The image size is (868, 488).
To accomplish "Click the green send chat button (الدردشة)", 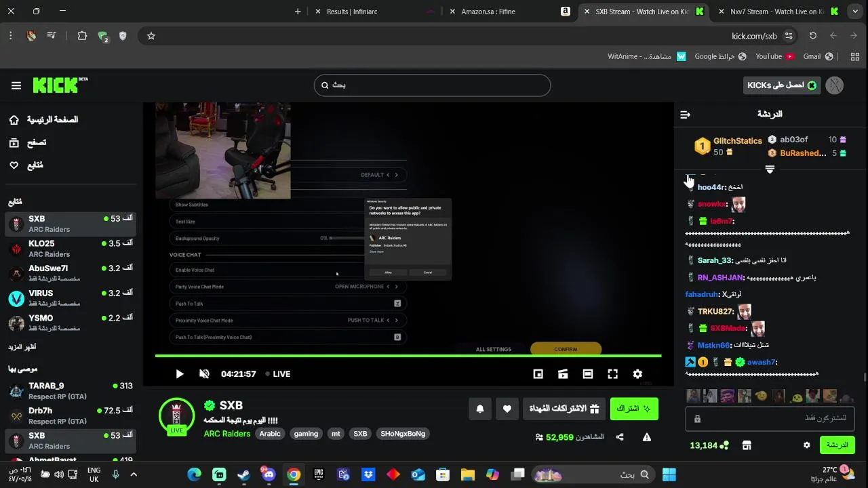I will tap(837, 445).
